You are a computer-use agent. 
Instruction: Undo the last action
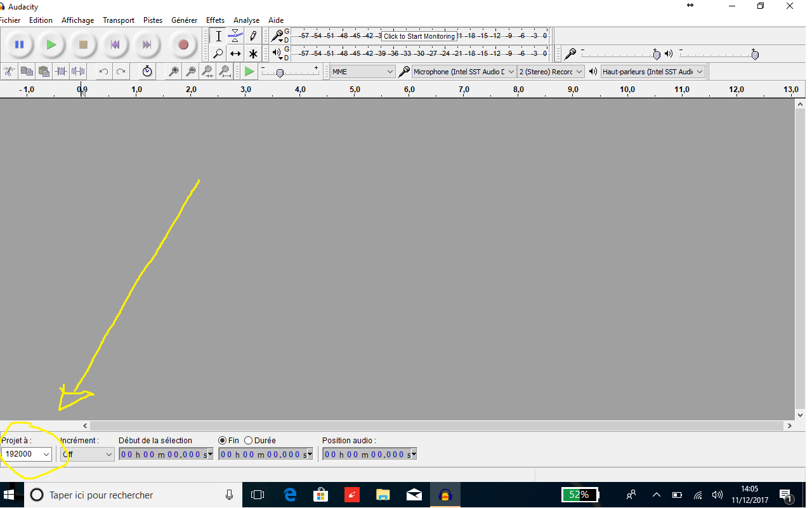coord(103,72)
